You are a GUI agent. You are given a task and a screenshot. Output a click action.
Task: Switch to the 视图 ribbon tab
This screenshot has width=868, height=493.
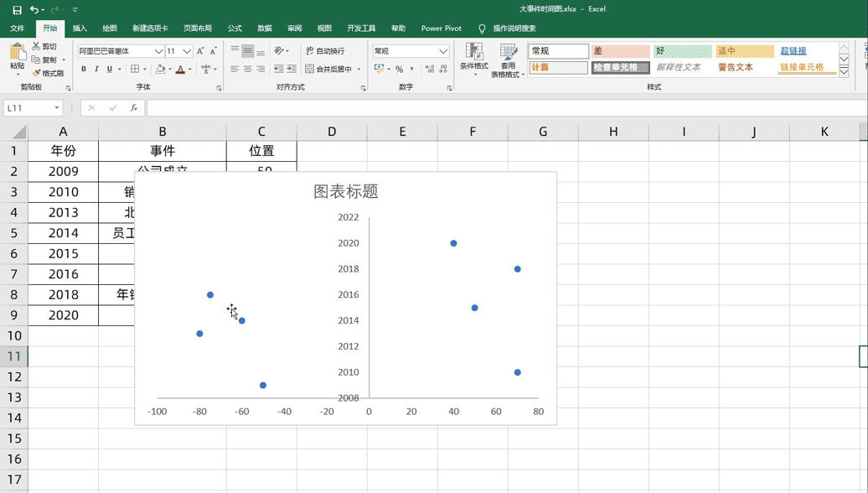[324, 29]
